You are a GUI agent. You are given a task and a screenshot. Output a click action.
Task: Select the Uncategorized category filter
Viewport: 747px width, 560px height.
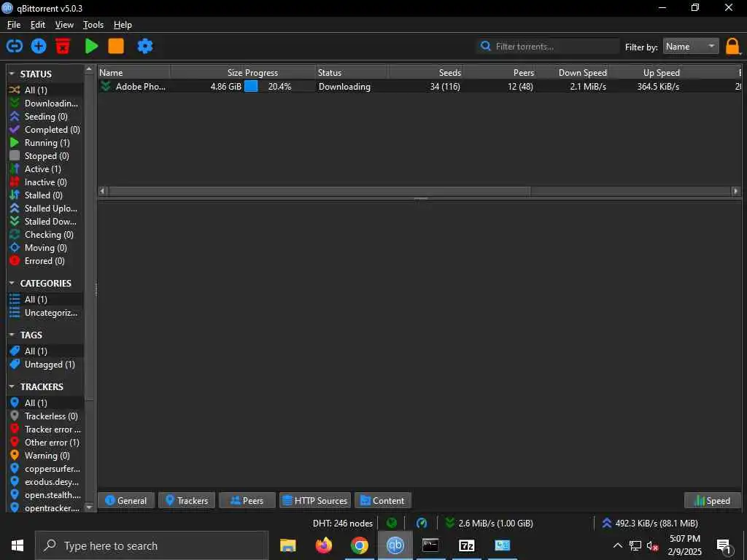[x=45, y=313]
